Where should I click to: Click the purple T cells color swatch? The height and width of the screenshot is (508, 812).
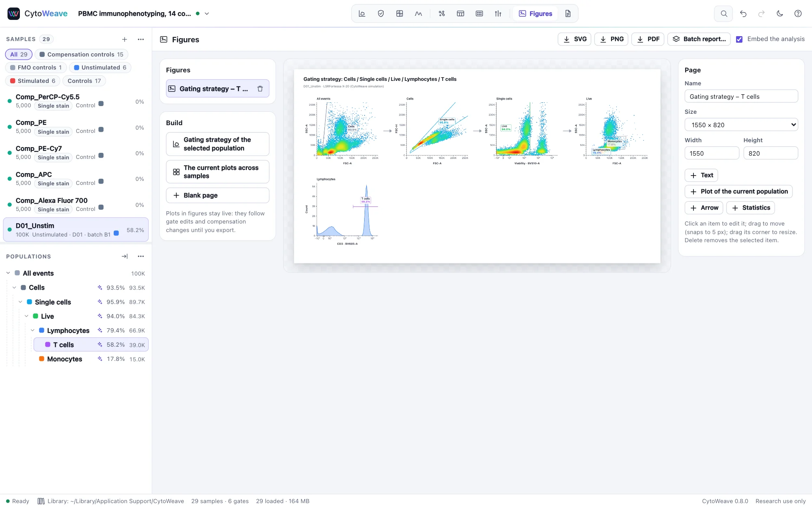[48, 345]
